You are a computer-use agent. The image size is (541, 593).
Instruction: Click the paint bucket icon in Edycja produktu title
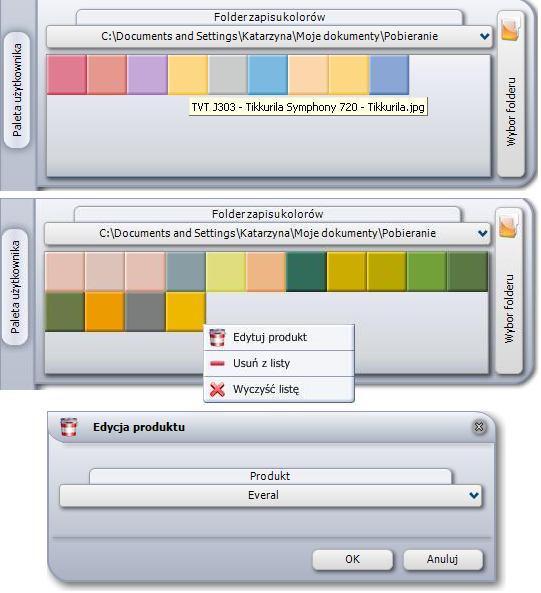[x=69, y=427]
